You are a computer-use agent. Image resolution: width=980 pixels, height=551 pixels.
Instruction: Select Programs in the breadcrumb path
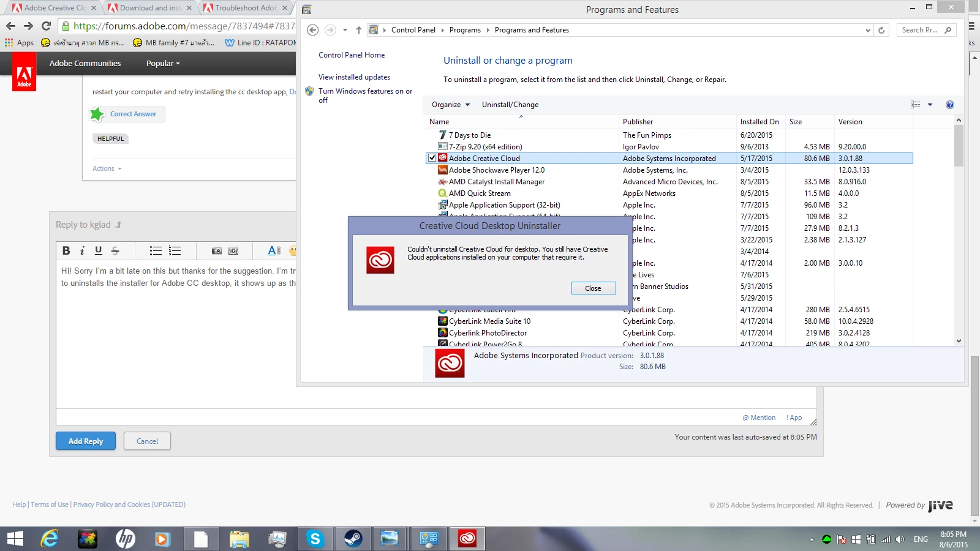point(465,30)
